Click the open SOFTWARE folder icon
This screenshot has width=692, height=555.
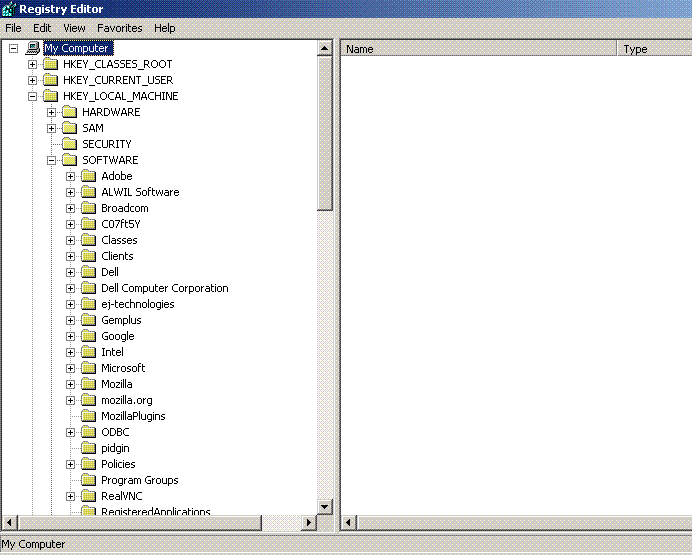[70, 160]
